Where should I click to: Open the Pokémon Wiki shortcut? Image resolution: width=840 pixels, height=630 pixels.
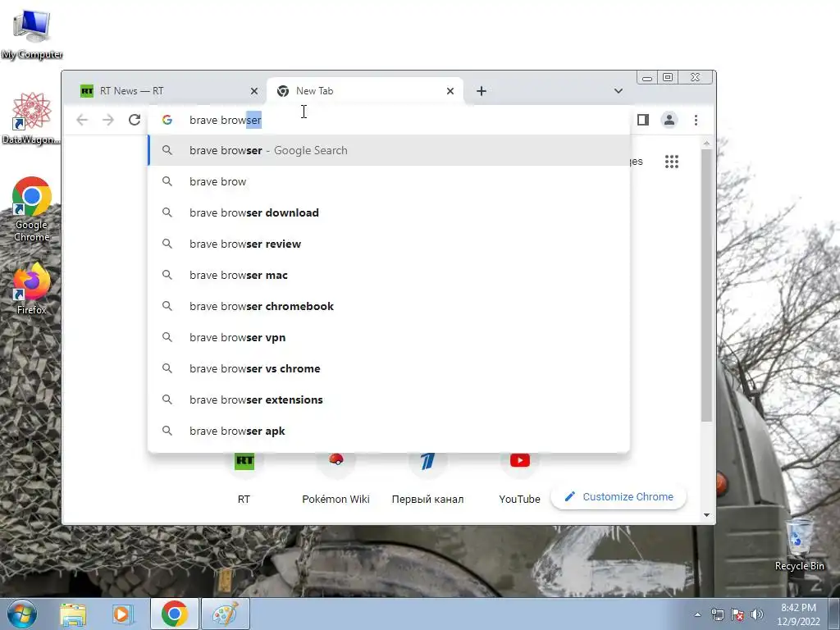pyautogui.click(x=336, y=478)
